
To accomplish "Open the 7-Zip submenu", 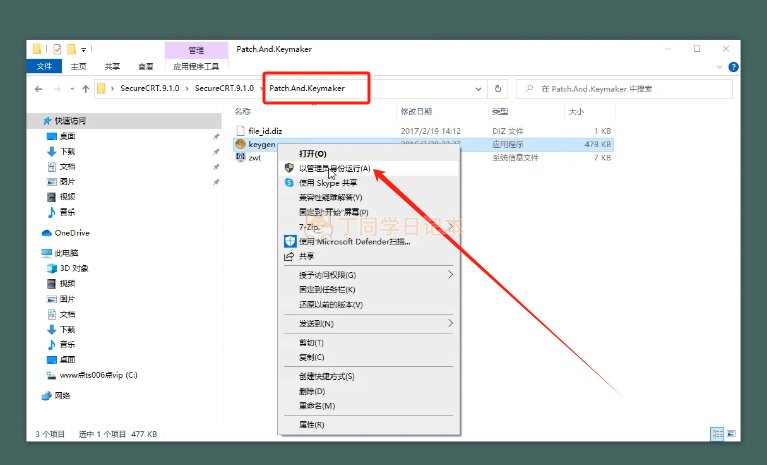I will [x=369, y=227].
